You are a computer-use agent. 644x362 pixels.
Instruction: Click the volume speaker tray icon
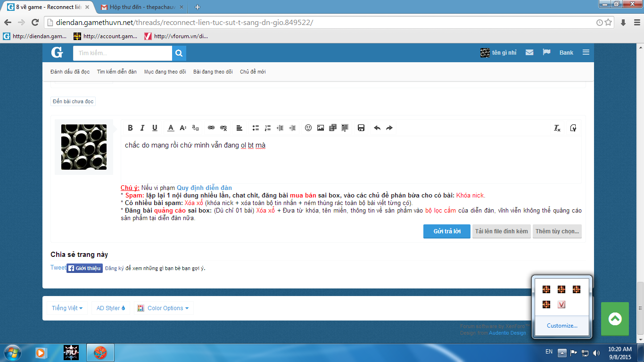(596, 353)
